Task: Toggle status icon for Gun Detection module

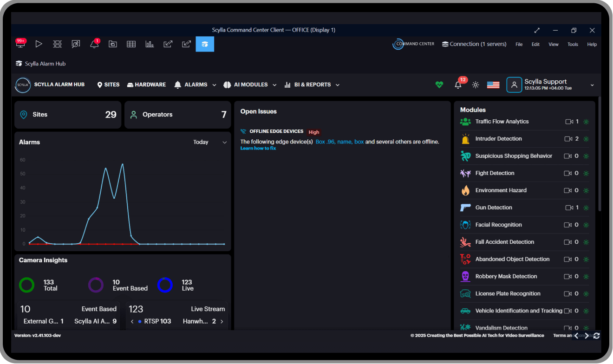Action: [x=586, y=208]
